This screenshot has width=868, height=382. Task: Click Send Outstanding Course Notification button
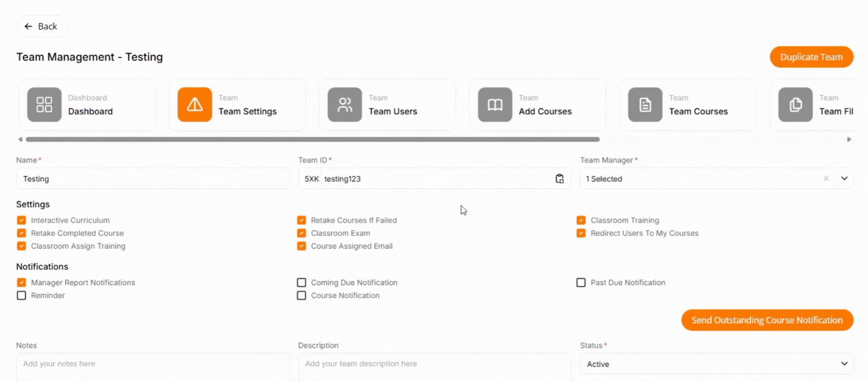click(x=767, y=320)
